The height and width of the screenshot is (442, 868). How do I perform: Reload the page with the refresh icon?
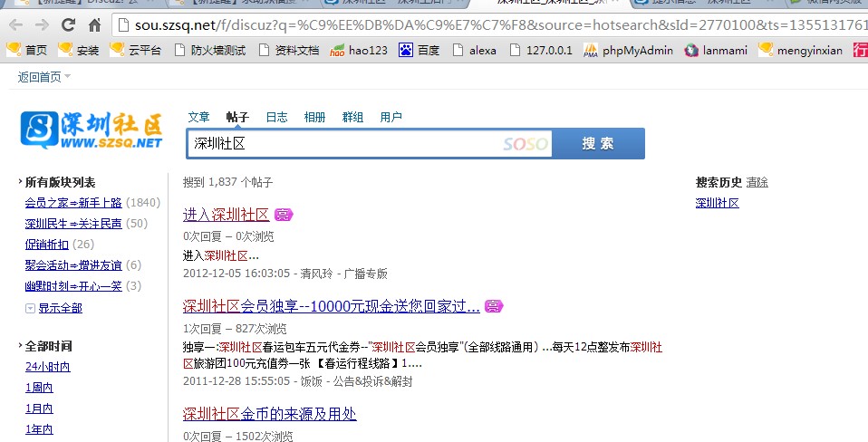point(68,24)
